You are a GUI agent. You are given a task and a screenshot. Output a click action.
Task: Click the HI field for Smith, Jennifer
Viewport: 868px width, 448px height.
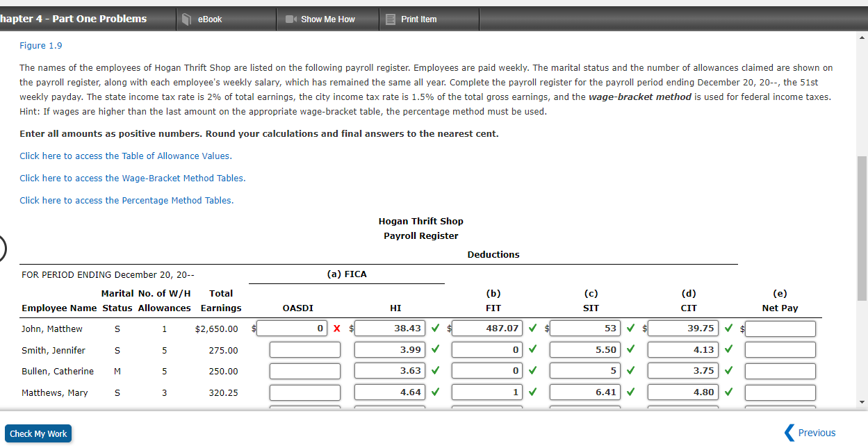(391, 350)
